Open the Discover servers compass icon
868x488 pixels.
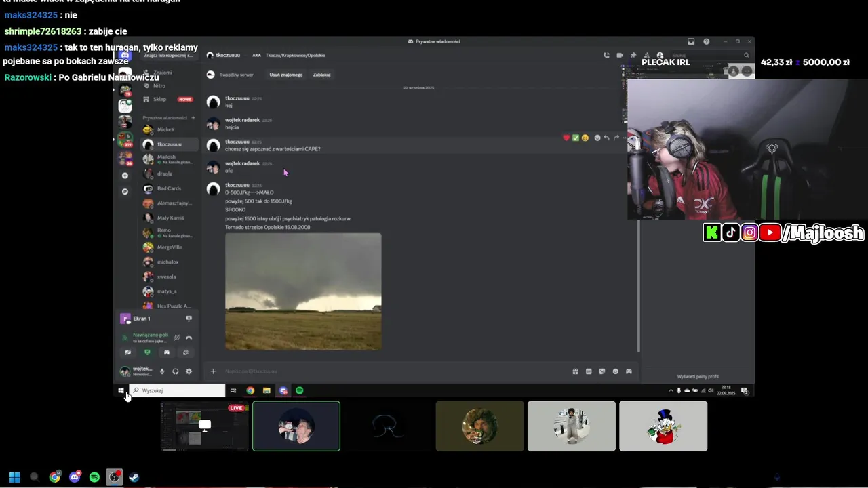pyautogui.click(x=125, y=192)
